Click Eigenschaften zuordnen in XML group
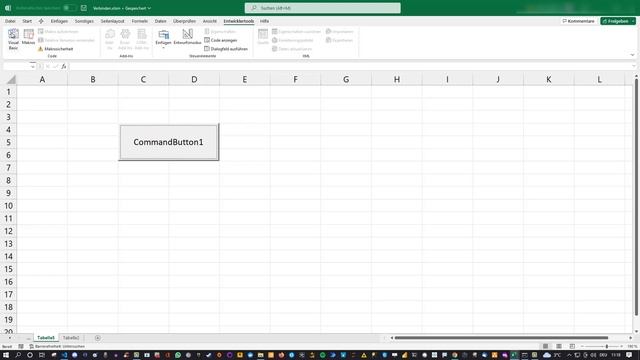 tap(297, 31)
